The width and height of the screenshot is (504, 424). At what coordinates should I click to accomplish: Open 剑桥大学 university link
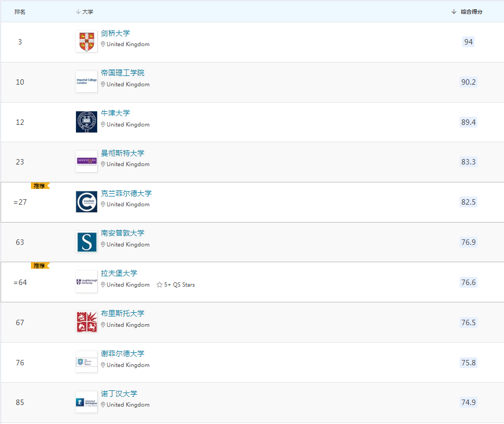coord(116,33)
